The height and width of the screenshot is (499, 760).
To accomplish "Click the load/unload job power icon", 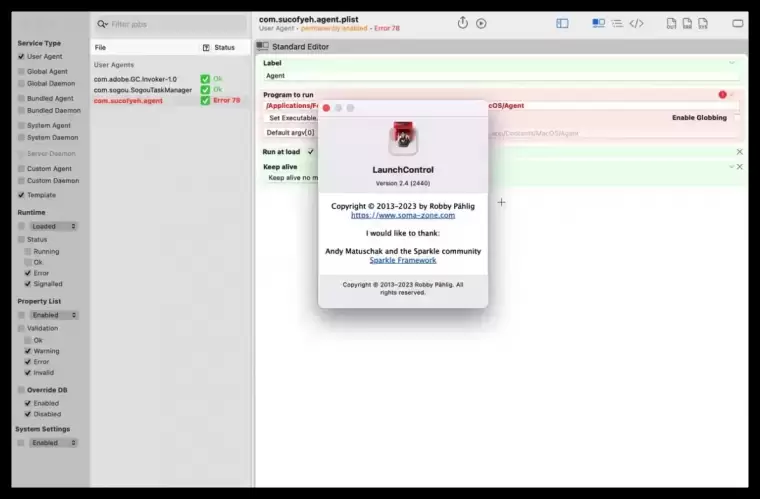I will (x=463, y=23).
